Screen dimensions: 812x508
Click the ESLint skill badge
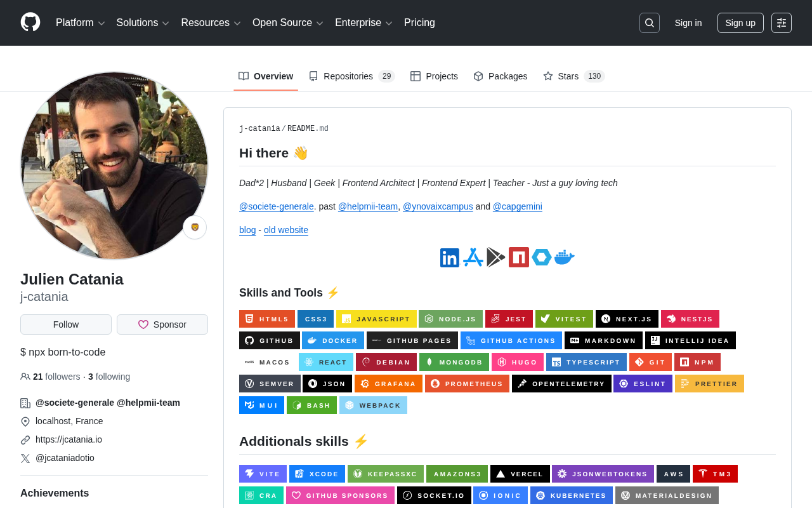[x=643, y=384]
